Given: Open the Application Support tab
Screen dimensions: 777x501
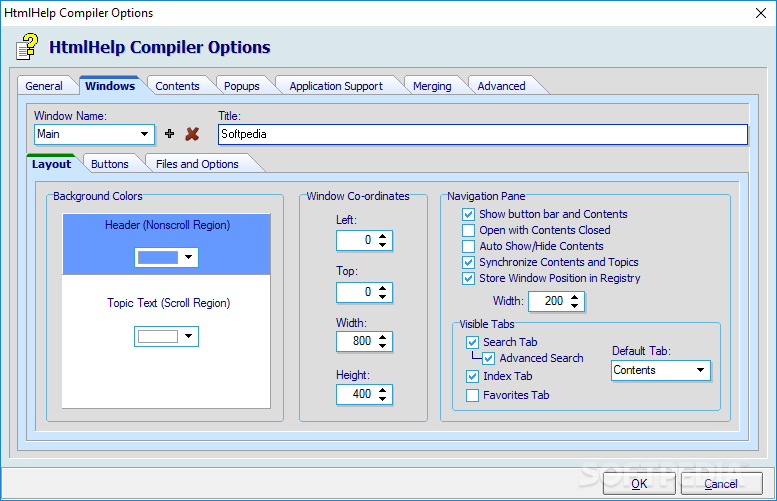Looking at the screenshot, I should click(336, 86).
